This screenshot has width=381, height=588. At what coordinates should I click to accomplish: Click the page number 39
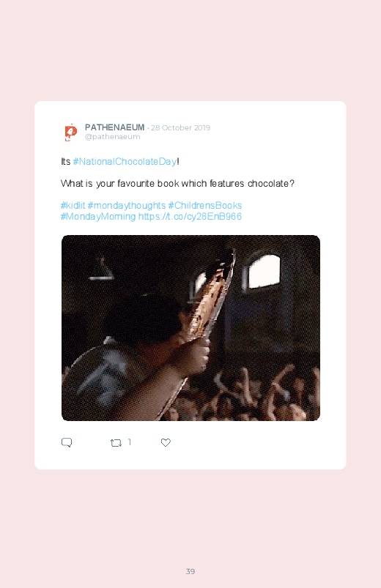[x=190, y=571]
